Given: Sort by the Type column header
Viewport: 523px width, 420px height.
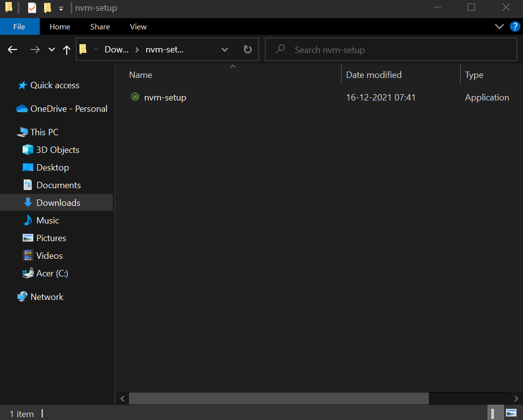Looking at the screenshot, I should (x=474, y=75).
